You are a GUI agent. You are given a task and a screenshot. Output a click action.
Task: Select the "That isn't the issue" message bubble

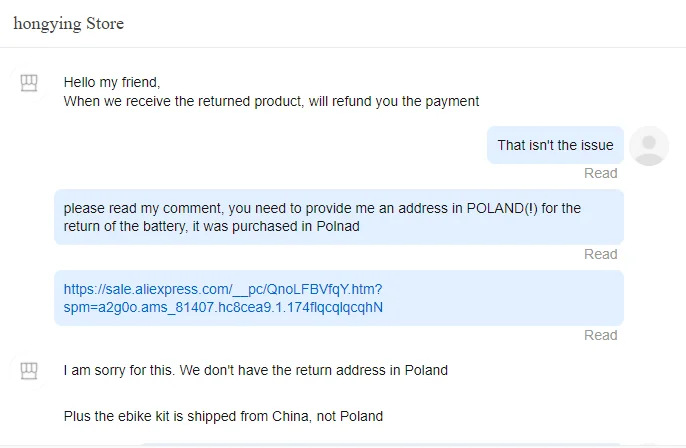point(555,145)
